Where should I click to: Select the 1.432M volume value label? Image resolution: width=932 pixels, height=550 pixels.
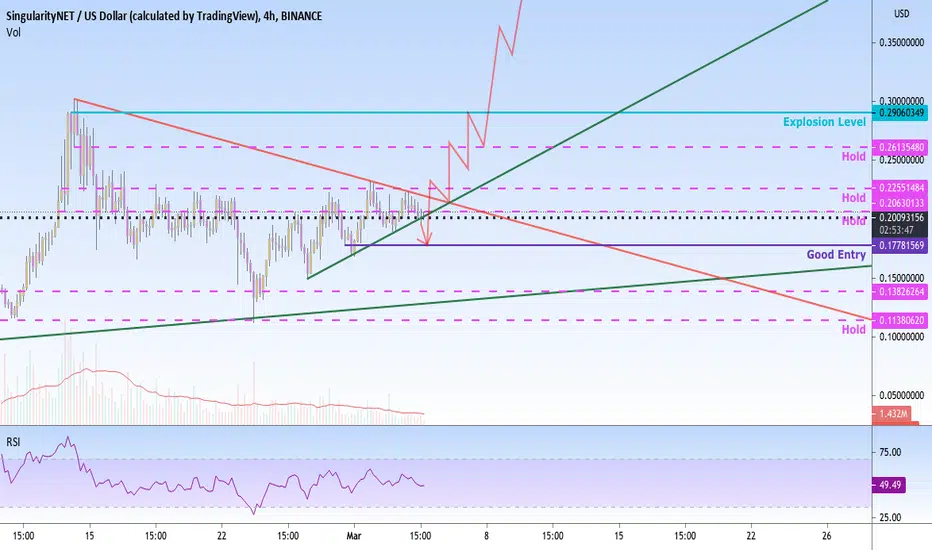[892, 413]
